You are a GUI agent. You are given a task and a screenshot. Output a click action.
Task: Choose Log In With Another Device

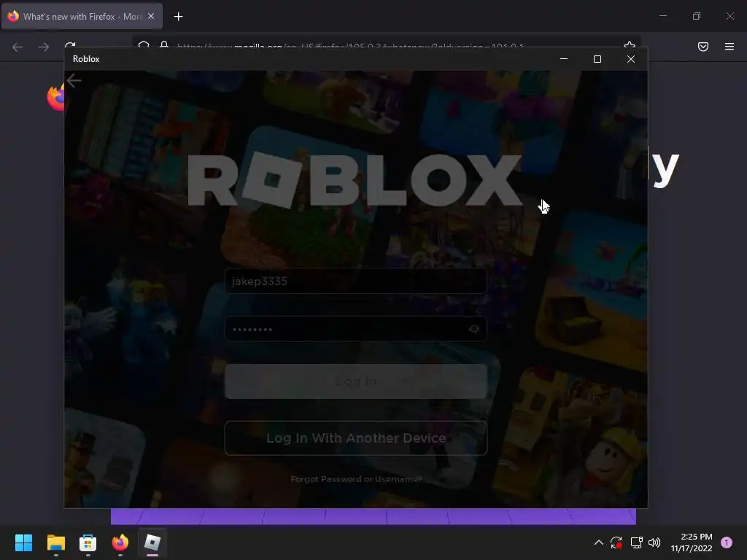355,438
